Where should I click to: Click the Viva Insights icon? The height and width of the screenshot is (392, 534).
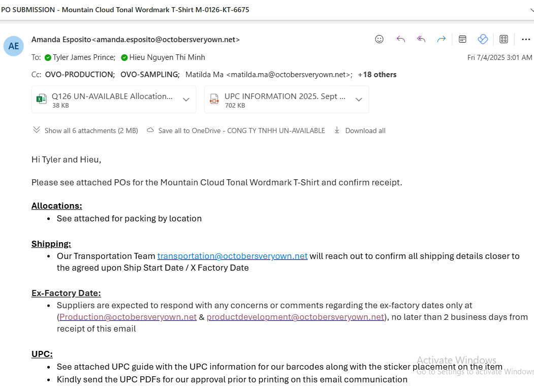[483, 39]
